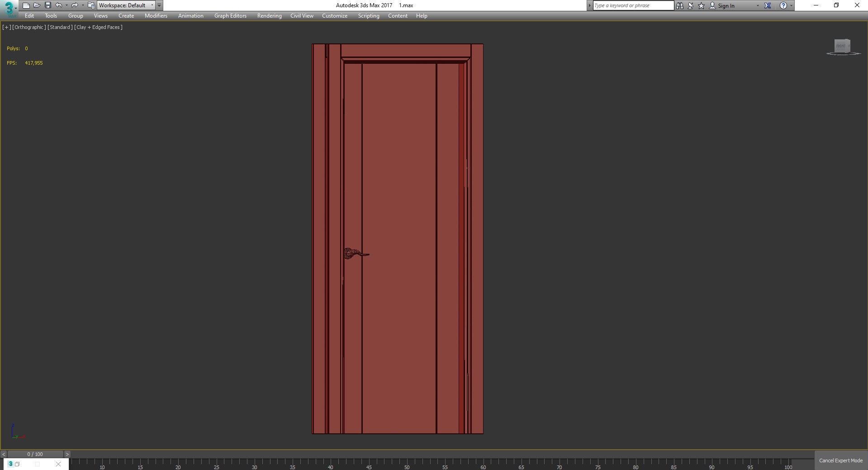The width and height of the screenshot is (868, 470).
Task: Open the Views menu
Action: [100, 16]
